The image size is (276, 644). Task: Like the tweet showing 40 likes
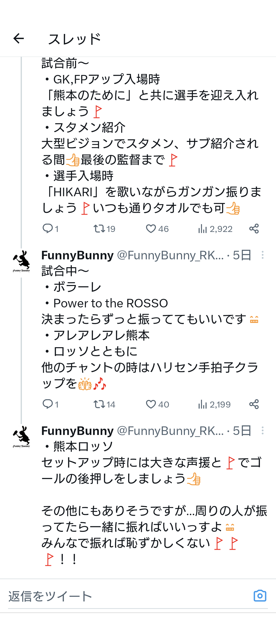[157, 404]
